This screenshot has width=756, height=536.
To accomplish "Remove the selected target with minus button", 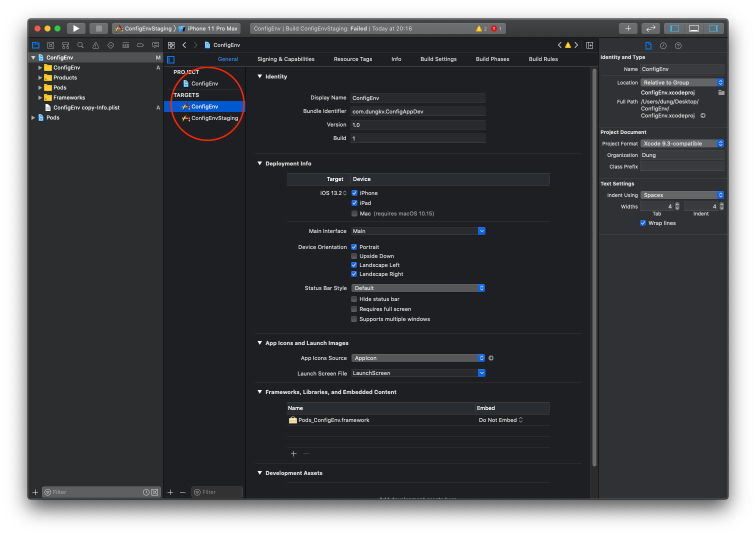I will (x=182, y=492).
